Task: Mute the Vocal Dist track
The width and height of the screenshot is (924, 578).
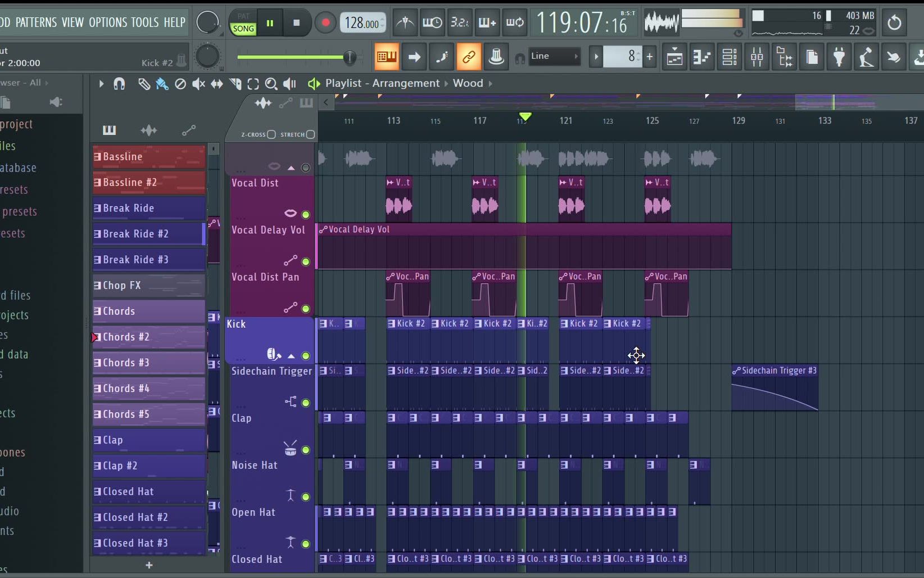Action: 306,214
